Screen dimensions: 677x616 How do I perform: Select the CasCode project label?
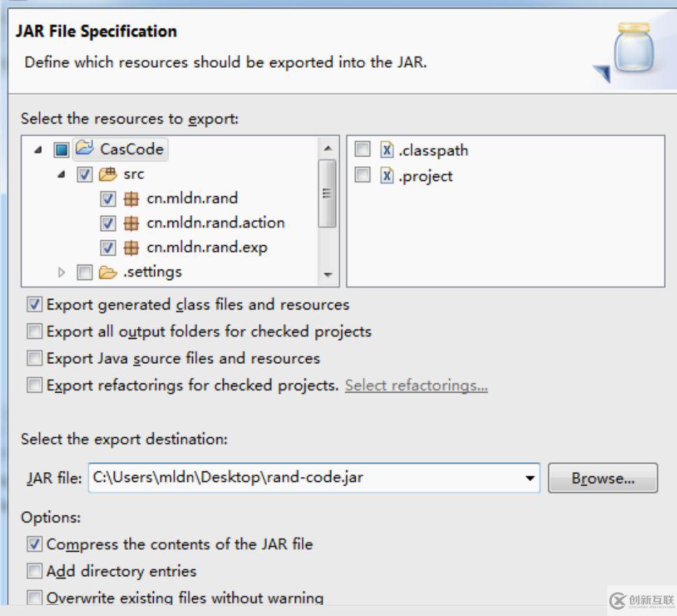click(x=131, y=149)
